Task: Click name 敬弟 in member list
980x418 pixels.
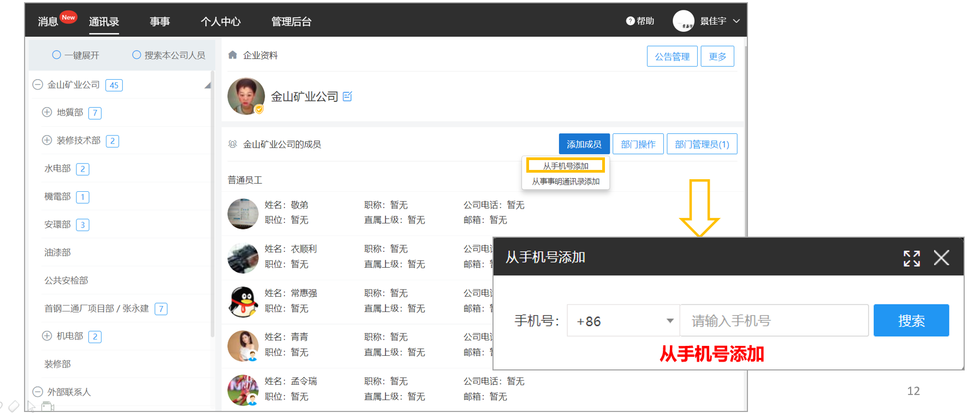Action: [x=299, y=205]
